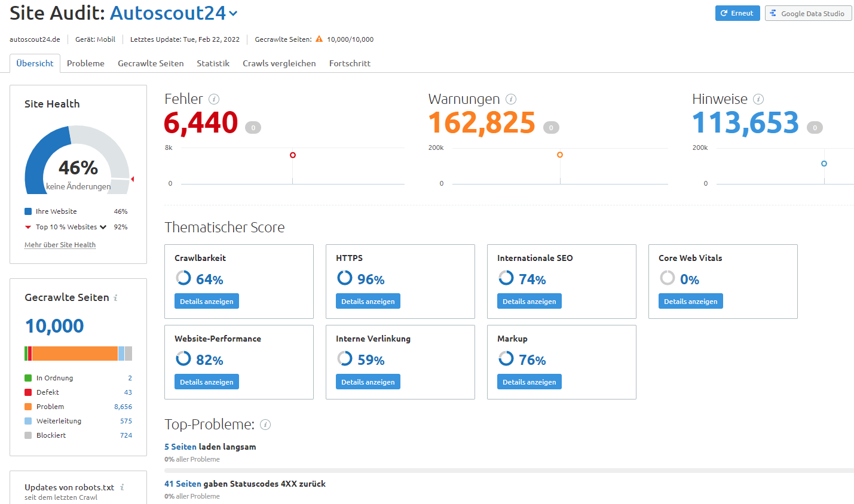Click the 6,440 Fehler count
Viewport: 854px width, 504px height.
click(x=201, y=122)
